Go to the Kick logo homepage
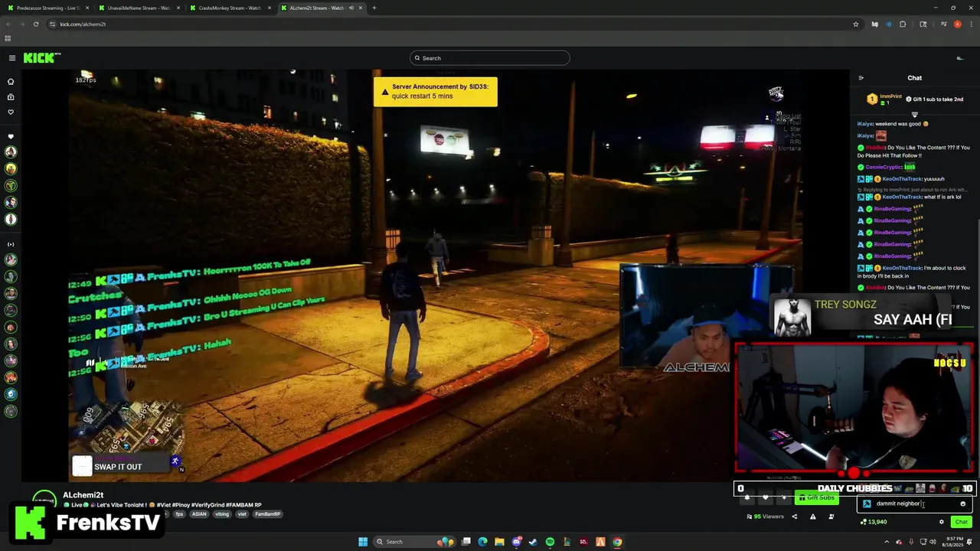980x551 pixels. [41, 58]
